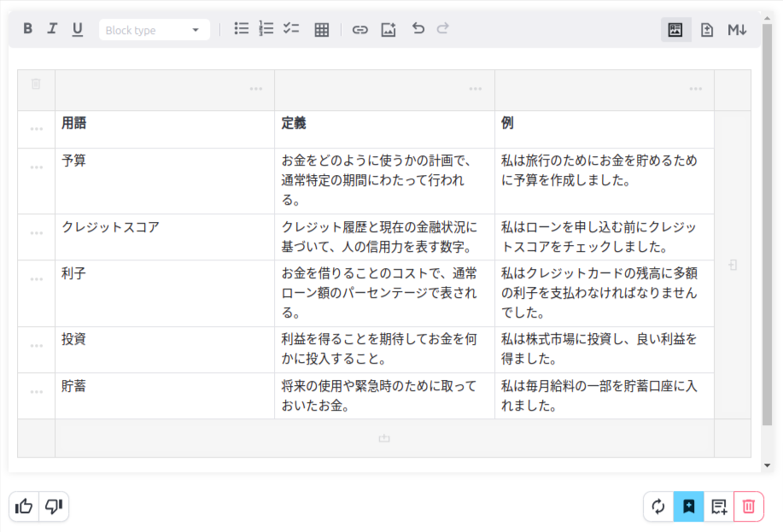The height and width of the screenshot is (532, 783).
Task: Insert an image
Action: 389,30
